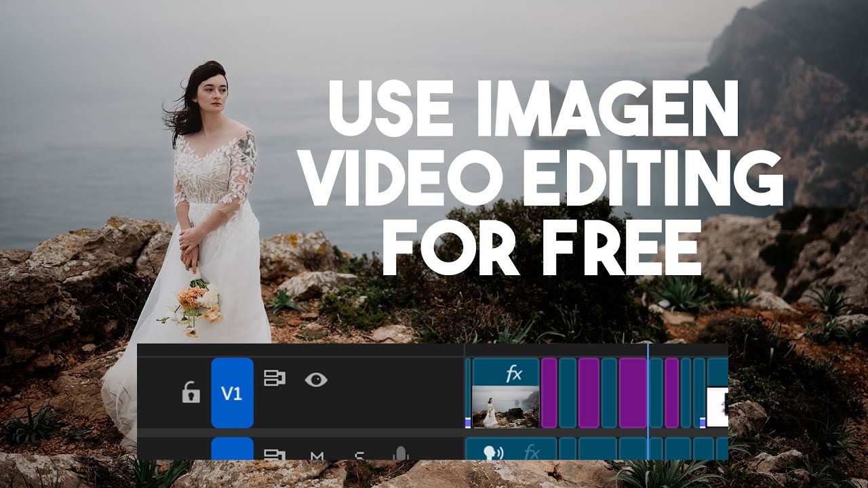Image resolution: width=868 pixels, height=488 pixels.
Task: Toggle the V1 track lock icon
Action: coord(191,392)
